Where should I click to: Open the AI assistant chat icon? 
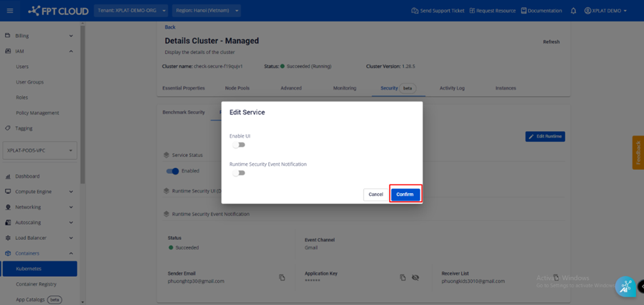(625, 287)
